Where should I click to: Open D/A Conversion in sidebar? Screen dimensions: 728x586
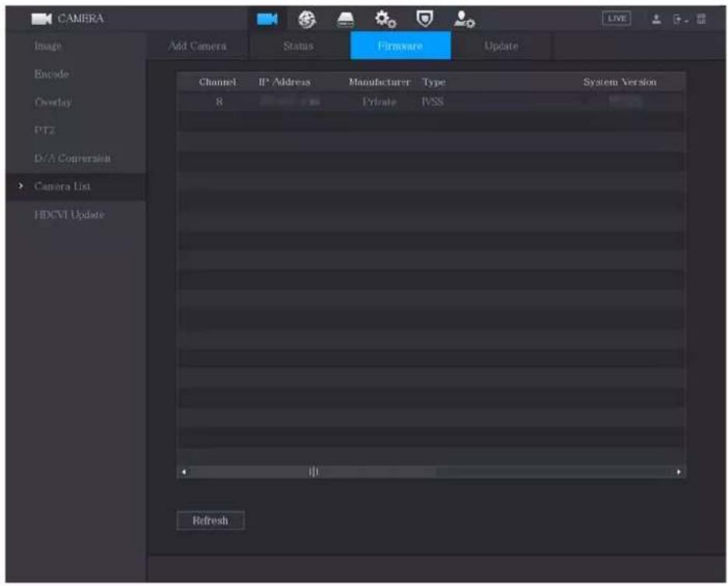point(72,158)
